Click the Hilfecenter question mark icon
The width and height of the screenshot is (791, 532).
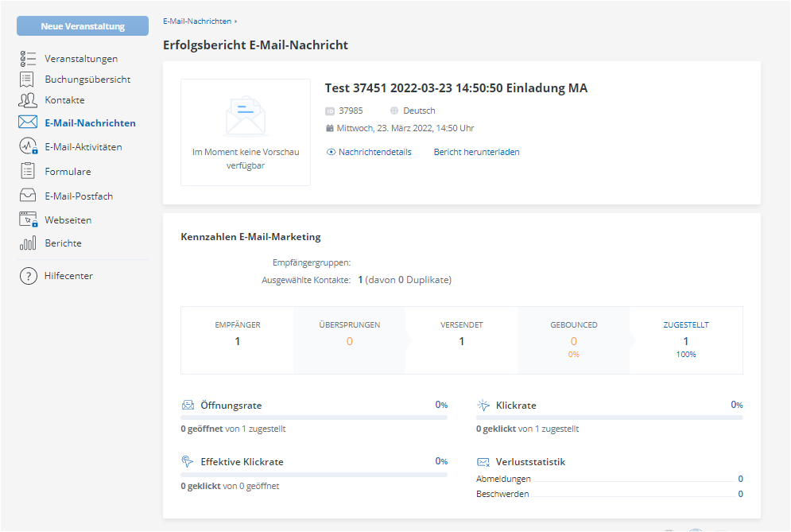(x=29, y=276)
